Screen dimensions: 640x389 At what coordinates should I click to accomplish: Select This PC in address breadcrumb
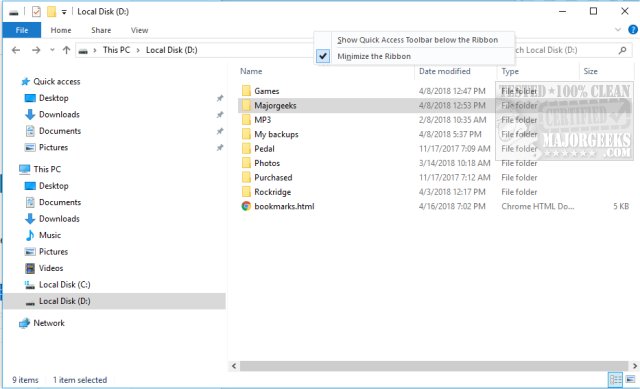(x=116, y=50)
